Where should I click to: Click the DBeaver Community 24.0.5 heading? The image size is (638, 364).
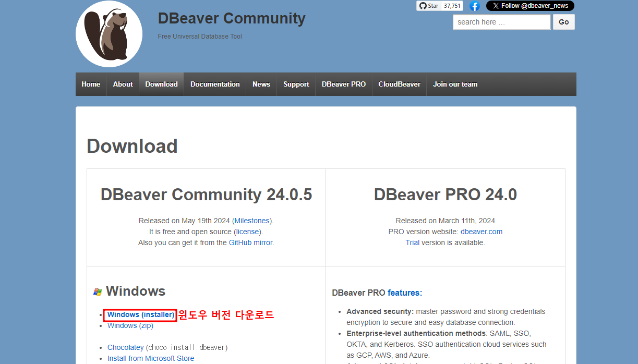click(x=206, y=195)
